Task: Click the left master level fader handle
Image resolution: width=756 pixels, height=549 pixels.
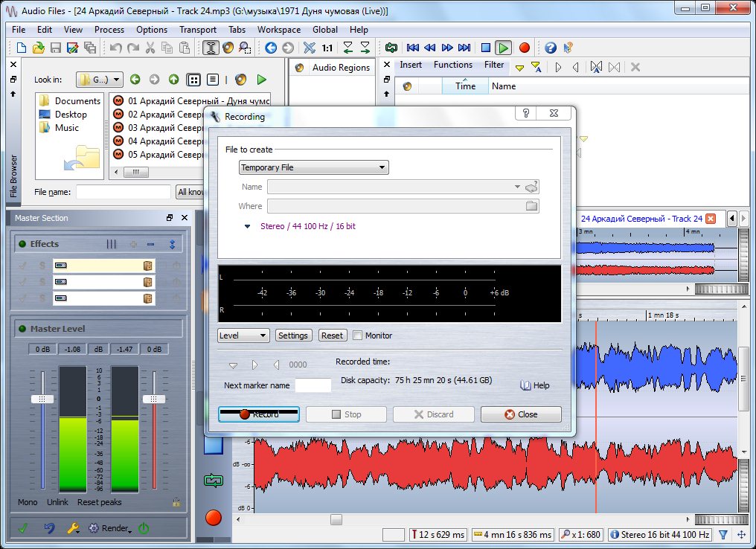Action: (x=42, y=399)
